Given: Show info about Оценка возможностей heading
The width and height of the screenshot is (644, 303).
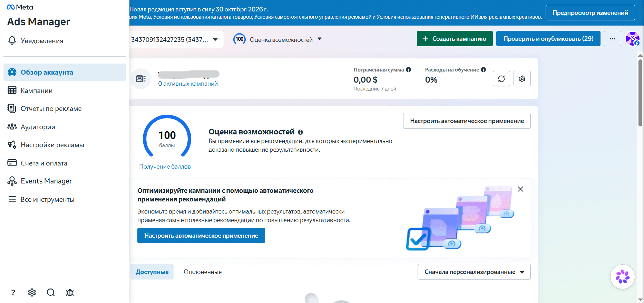Looking at the screenshot, I should pyautogui.click(x=301, y=132).
